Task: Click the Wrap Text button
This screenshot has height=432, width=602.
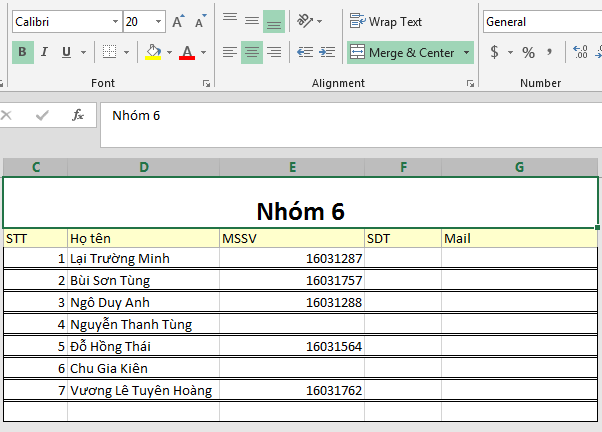Action: tap(386, 22)
